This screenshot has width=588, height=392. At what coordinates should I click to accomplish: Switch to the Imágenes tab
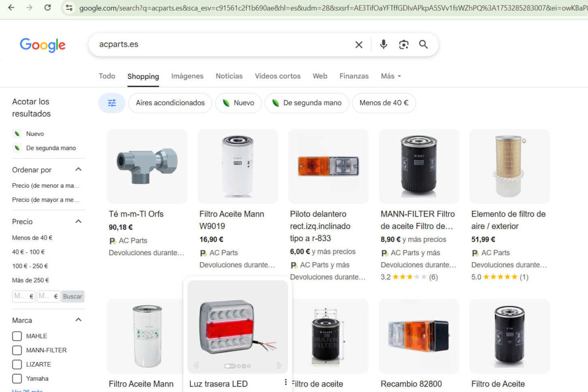click(x=187, y=76)
